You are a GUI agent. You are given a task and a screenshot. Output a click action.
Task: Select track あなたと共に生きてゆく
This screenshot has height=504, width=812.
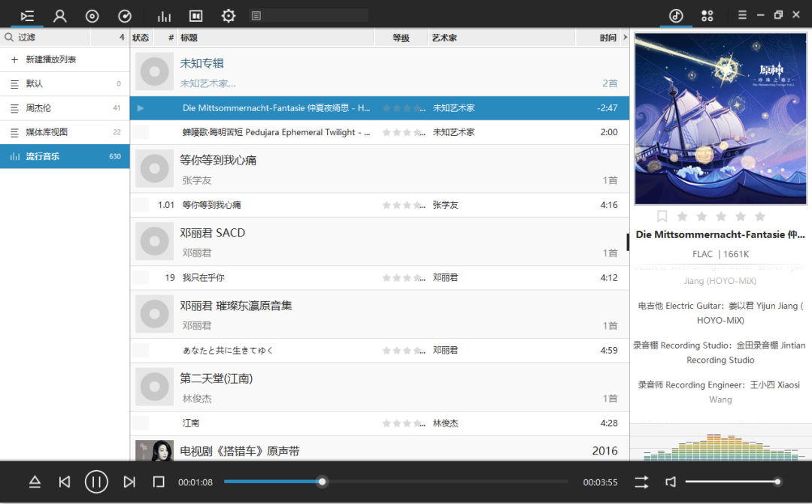(380, 350)
